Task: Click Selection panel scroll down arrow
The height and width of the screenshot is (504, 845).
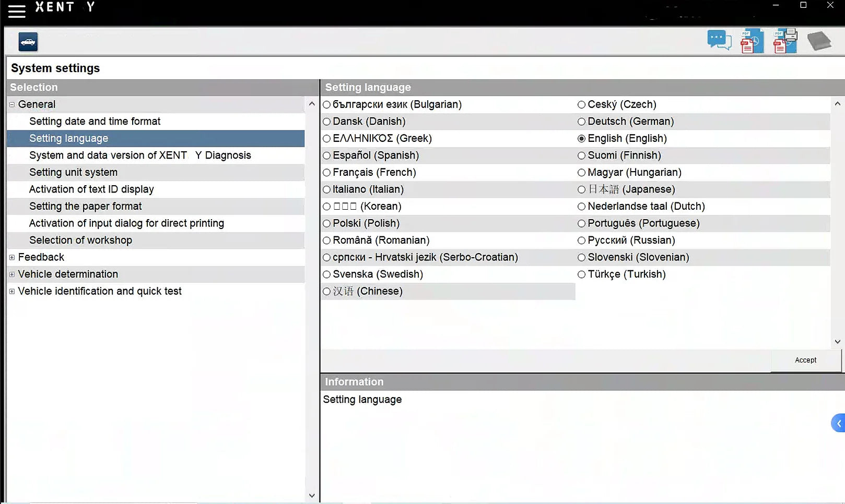Action: [x=312, y=496]
